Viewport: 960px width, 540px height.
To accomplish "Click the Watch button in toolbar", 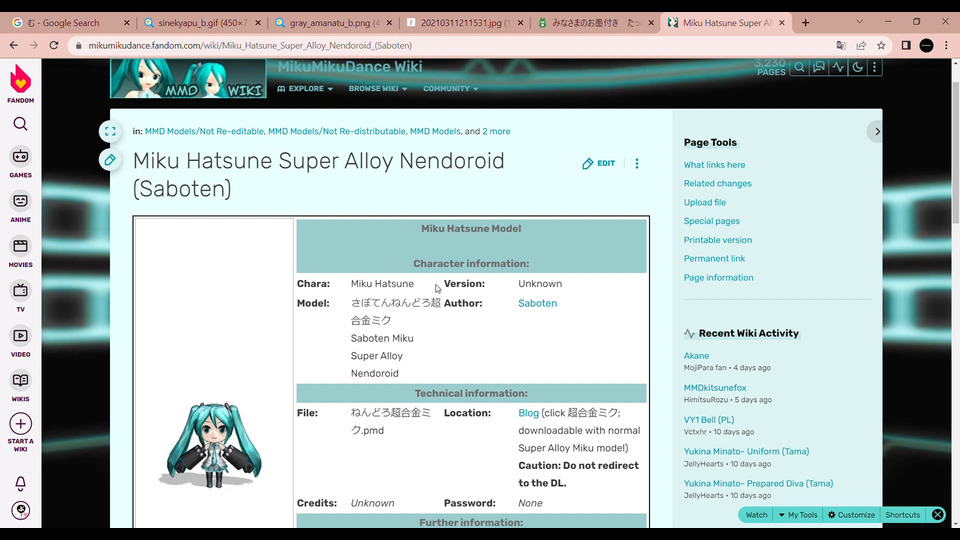I will click(756, 515).
